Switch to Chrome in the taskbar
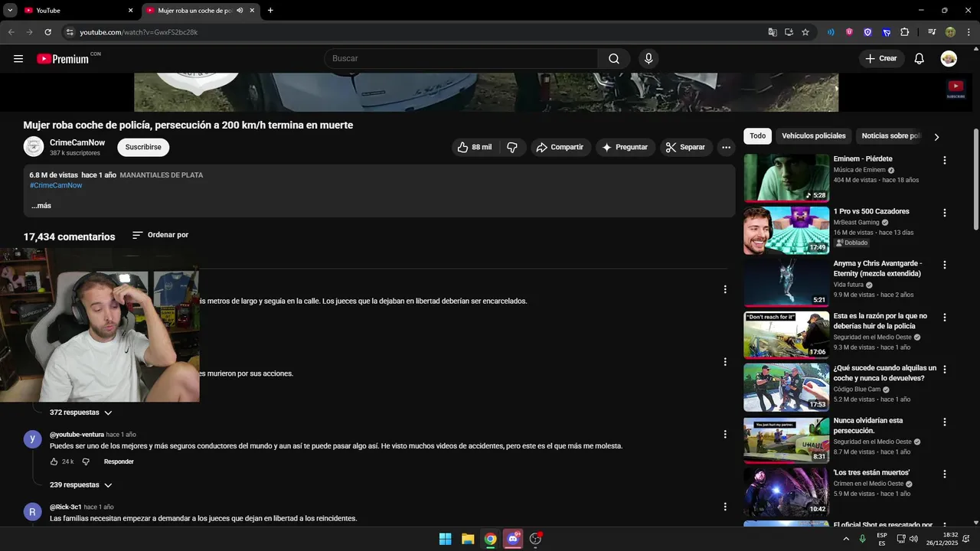This screenshot has height=551, width=980. point(490,539)
